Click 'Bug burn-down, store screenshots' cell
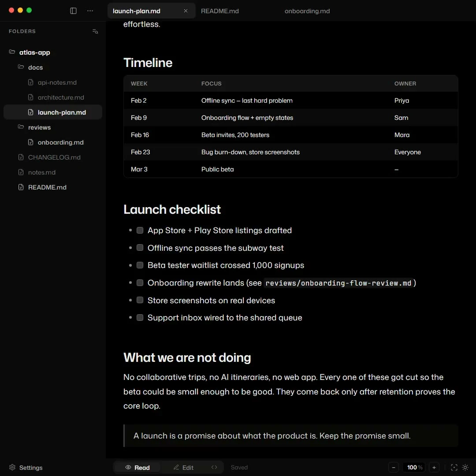 coord(250,152)
